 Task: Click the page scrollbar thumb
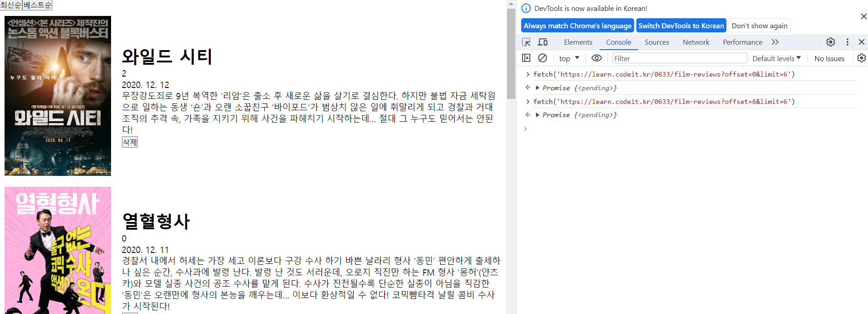click(511, 53)
